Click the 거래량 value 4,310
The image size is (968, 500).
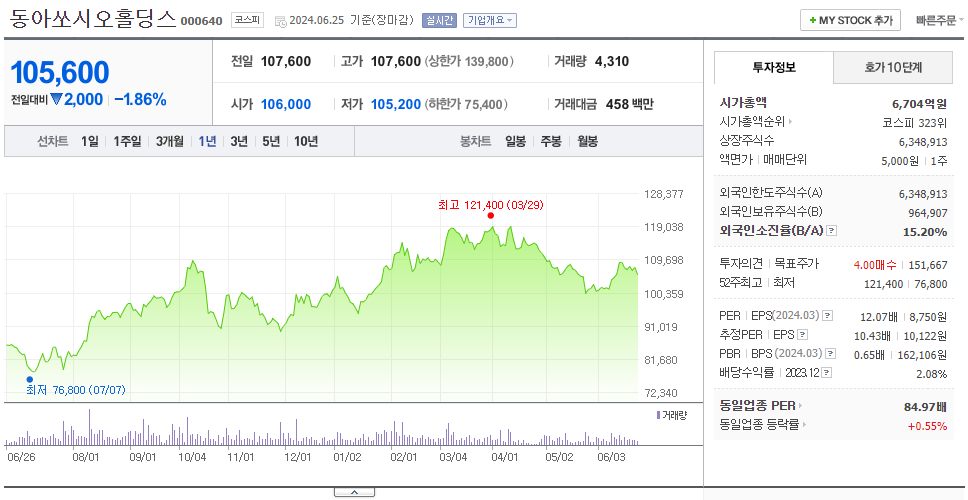pyautogui.click(x=612, y=61)
